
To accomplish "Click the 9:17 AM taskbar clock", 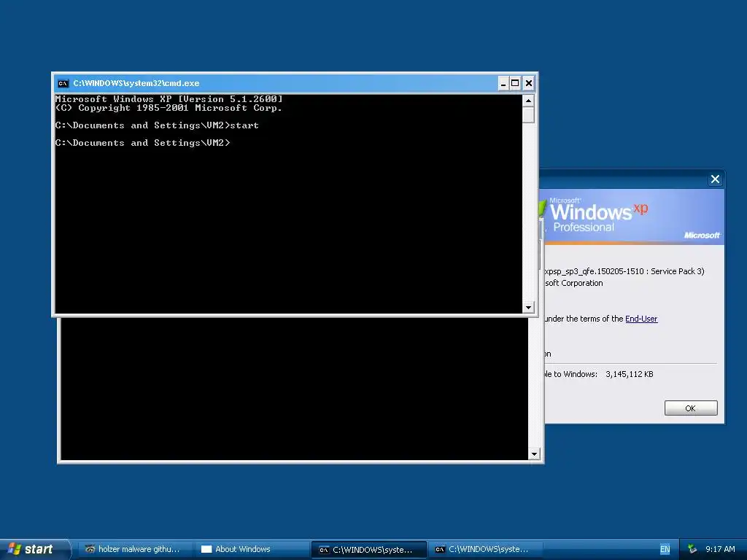I will click(720, 549).
